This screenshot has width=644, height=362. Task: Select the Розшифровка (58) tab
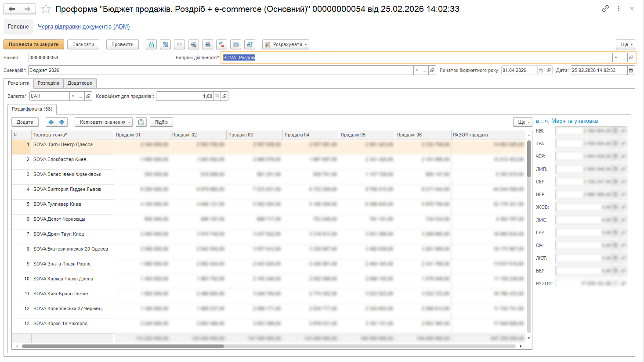pos(32,109)
